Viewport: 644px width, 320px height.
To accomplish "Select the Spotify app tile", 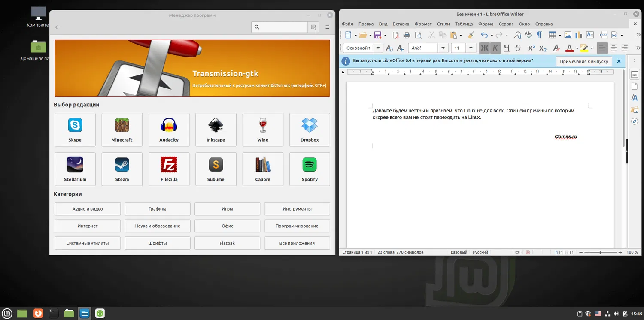I will [310, 169].
